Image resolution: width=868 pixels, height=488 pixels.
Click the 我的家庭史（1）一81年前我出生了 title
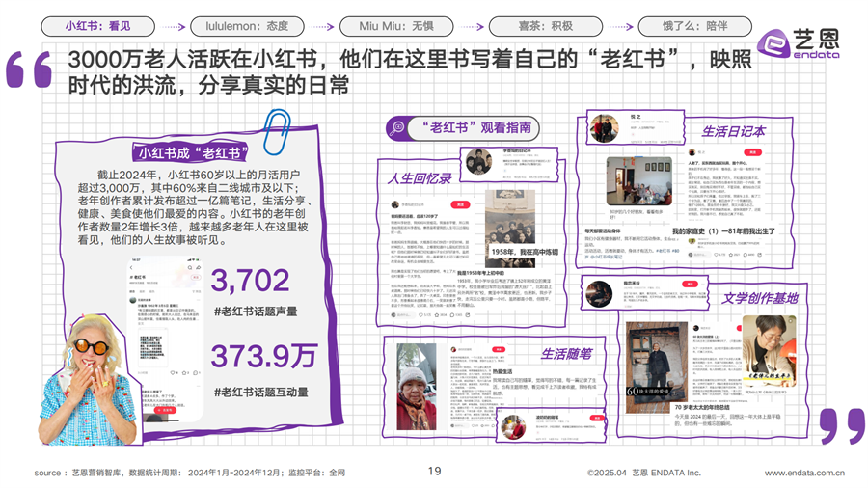723,231
